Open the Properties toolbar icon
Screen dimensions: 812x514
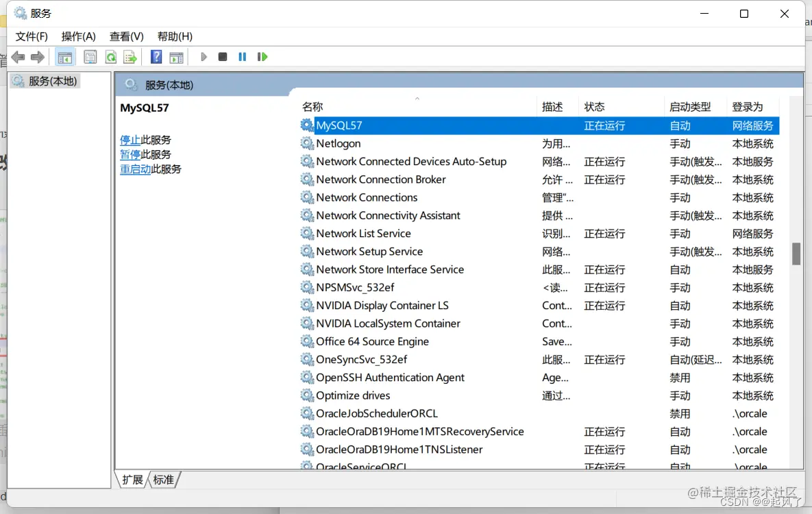pos(90,57)
